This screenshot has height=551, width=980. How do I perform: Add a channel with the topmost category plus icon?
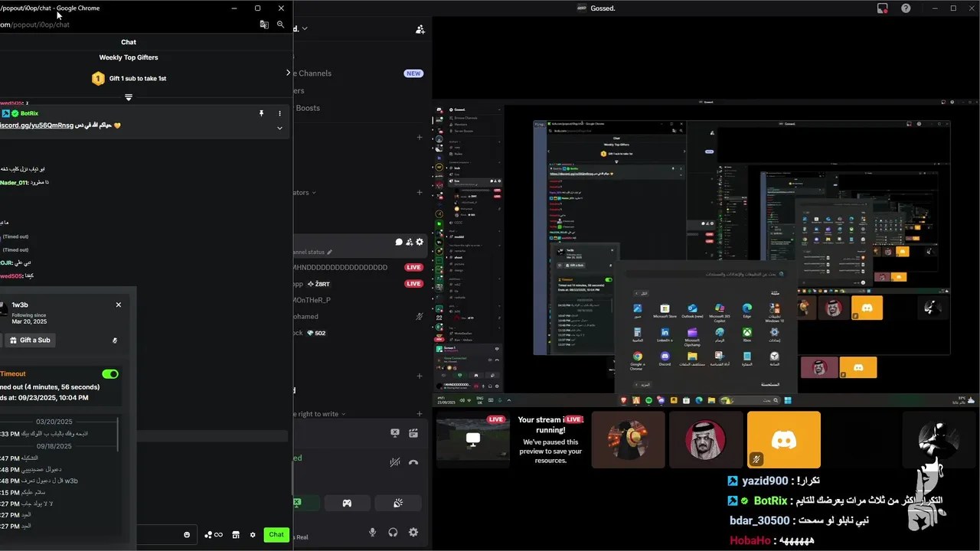pyautogui.click(x=420, y=138)
